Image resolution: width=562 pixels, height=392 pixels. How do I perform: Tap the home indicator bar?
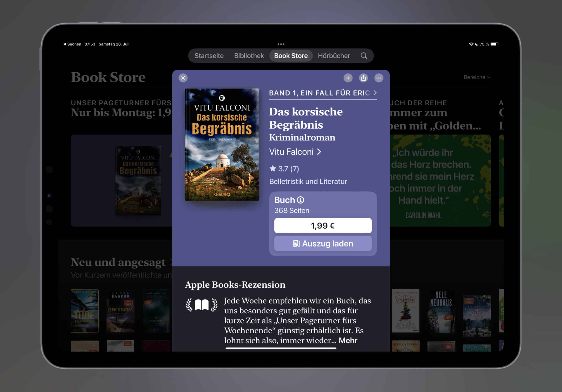click(281, 348)
